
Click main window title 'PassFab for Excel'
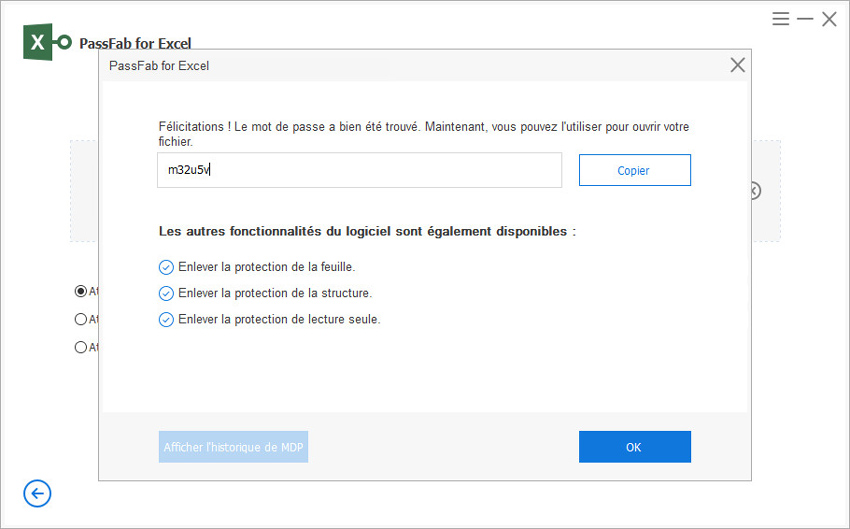point(135,43)
